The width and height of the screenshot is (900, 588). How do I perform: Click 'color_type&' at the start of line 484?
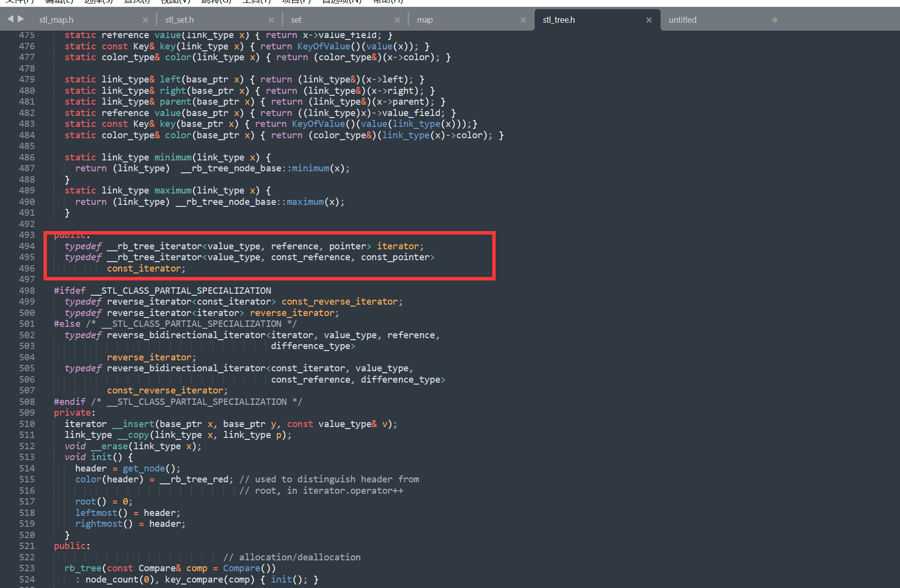pos(131,135)
